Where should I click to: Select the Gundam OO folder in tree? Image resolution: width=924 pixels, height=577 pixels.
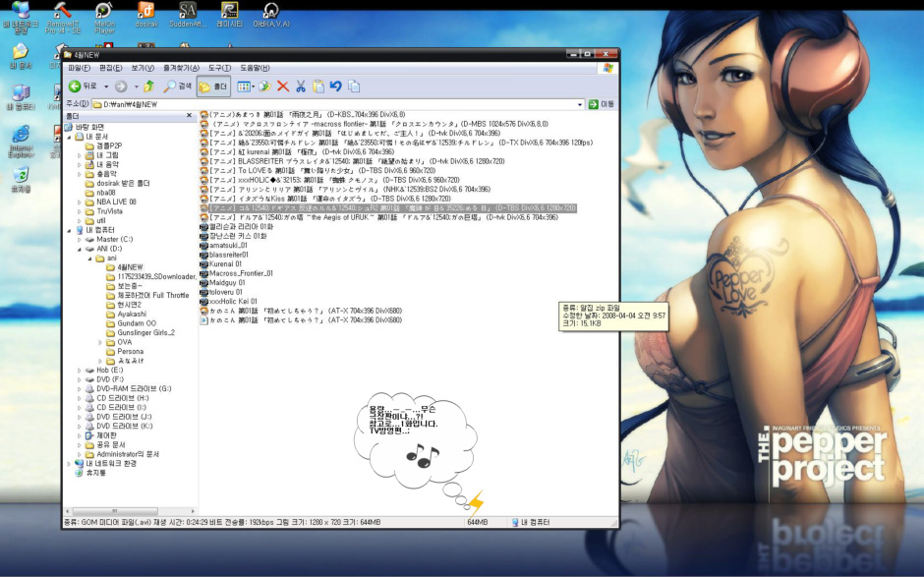coord(137,323)
